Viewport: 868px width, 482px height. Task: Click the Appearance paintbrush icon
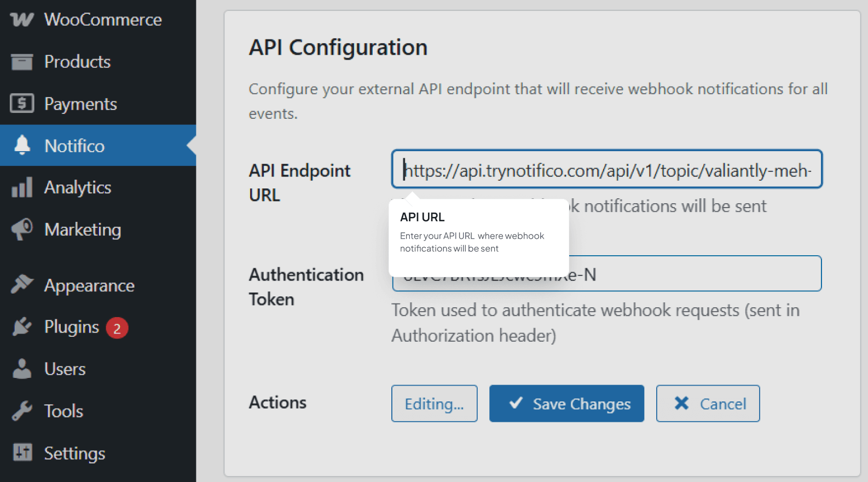coord(22,284)
